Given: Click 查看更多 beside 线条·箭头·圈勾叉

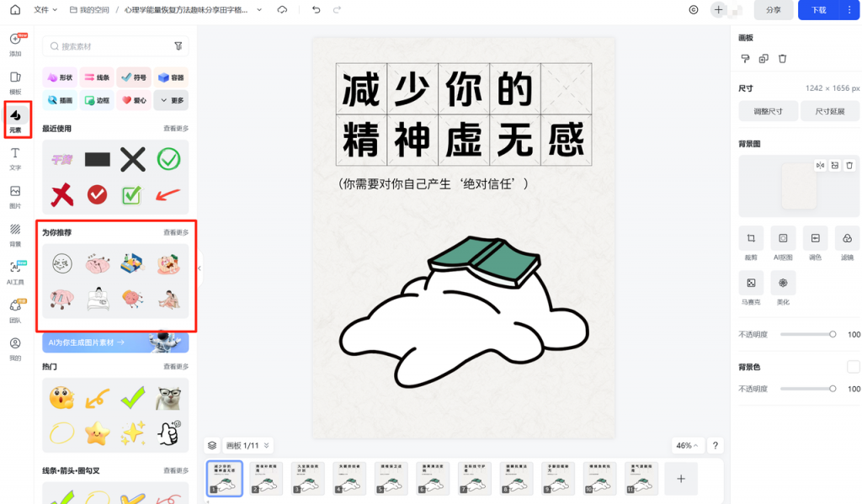Looking at the screenshot, I should pos(175,471).
